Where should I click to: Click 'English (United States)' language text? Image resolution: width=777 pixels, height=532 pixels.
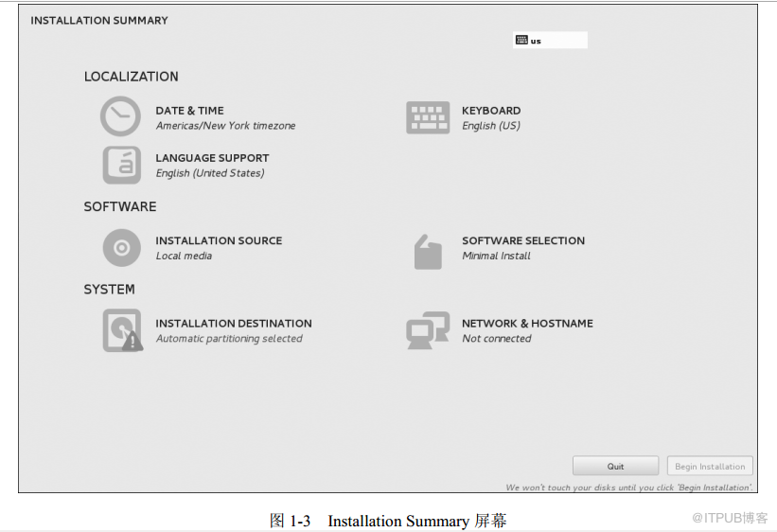point(210,173)
